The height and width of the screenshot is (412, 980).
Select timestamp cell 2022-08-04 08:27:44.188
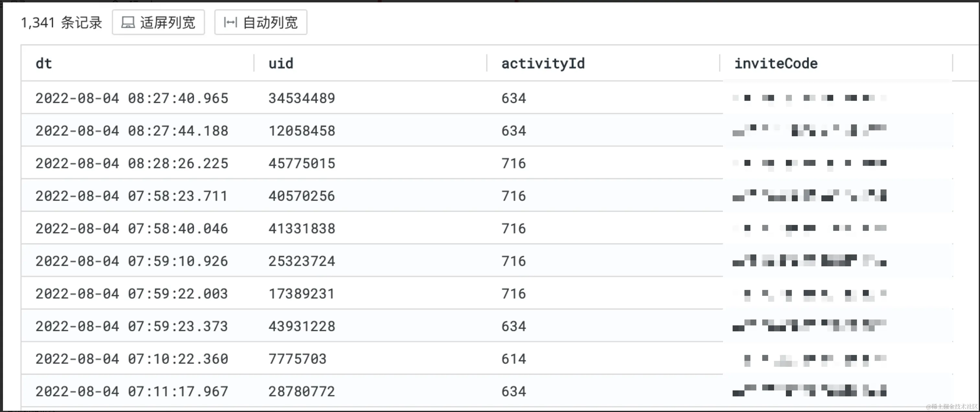click(x=132, y=131)
